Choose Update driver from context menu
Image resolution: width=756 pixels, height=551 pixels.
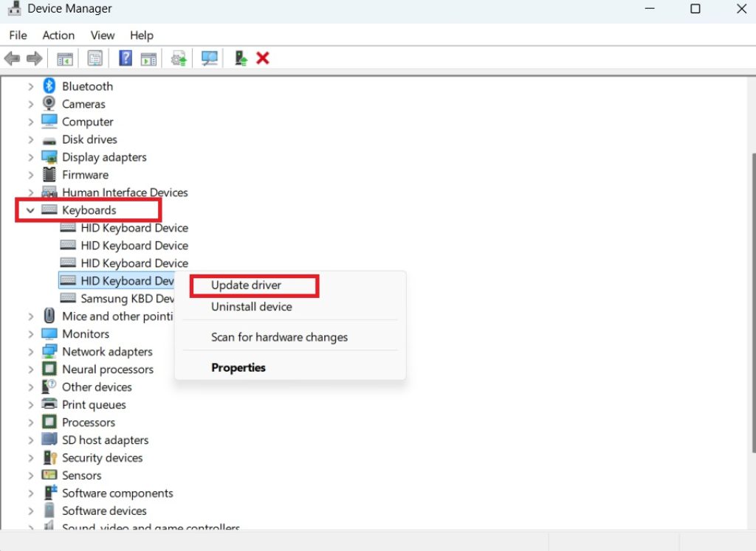click(x=247, y=285)
